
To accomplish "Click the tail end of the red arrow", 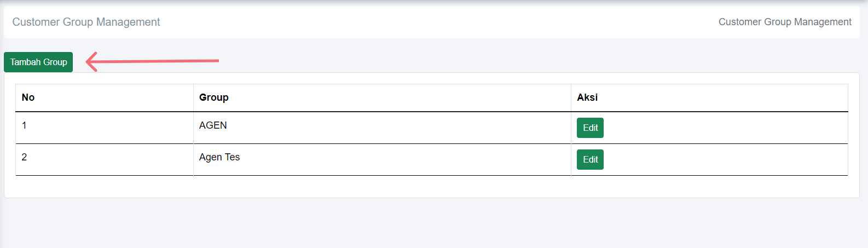I will click(x=217, y=60).
